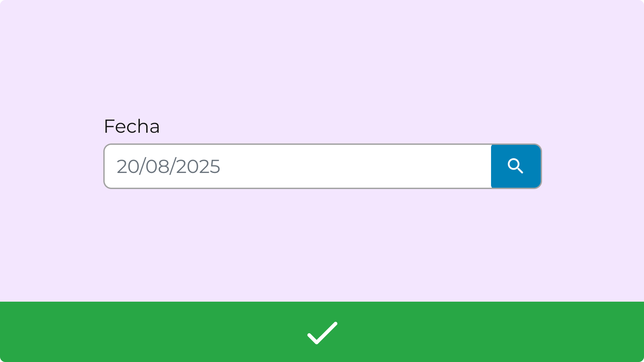This screenshot has height=362, width=644.
Task: Click the green confirmation button
Action: [322, 332]
